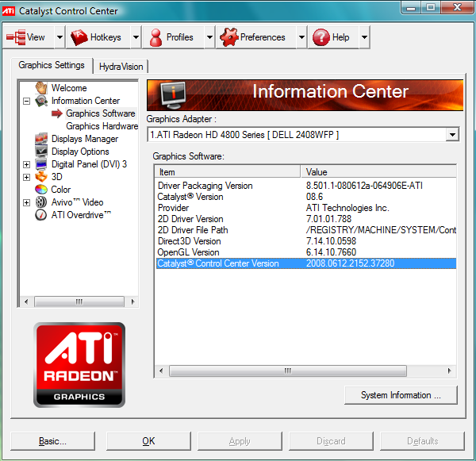
Task: Click the ATI Radeon Graphics logo
Action: click(x=79, y=365)
